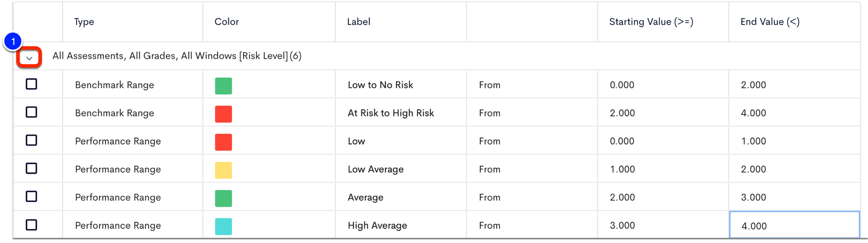The image size is (868, 243).
Task: Click the Type column header
Action: 84,22
